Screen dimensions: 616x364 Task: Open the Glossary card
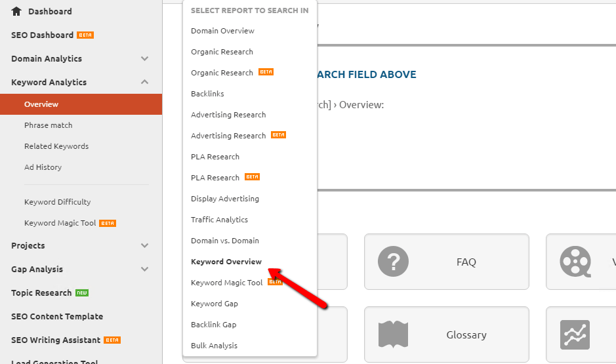(x=447, y=334)
